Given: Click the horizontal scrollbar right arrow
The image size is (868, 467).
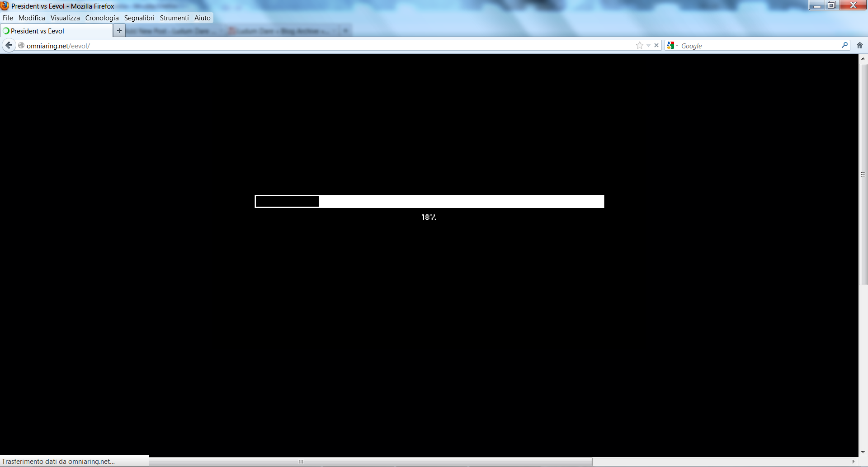Looking at the screenshot, I should click(x=853, y=462).
